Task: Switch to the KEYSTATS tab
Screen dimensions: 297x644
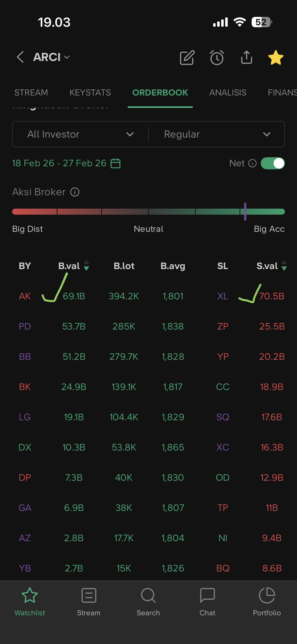Action: click(x=90, y=93)
